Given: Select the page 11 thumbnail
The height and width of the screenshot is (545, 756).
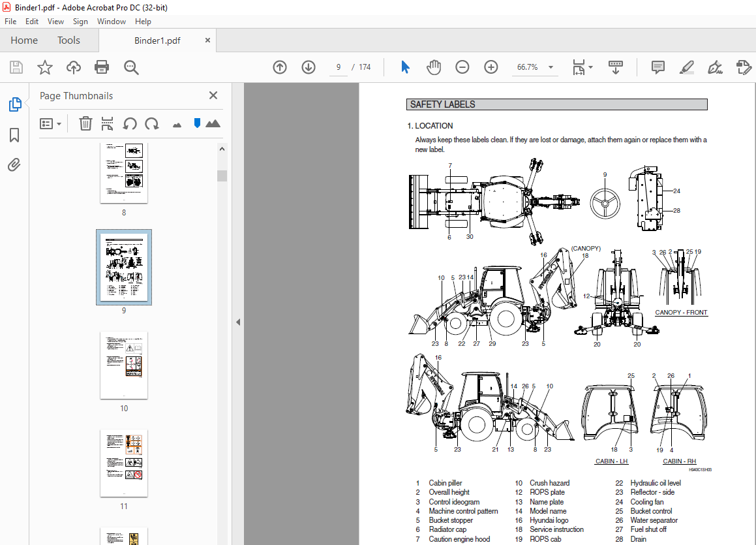Looking at the screenshot, I should click(124, 463).
